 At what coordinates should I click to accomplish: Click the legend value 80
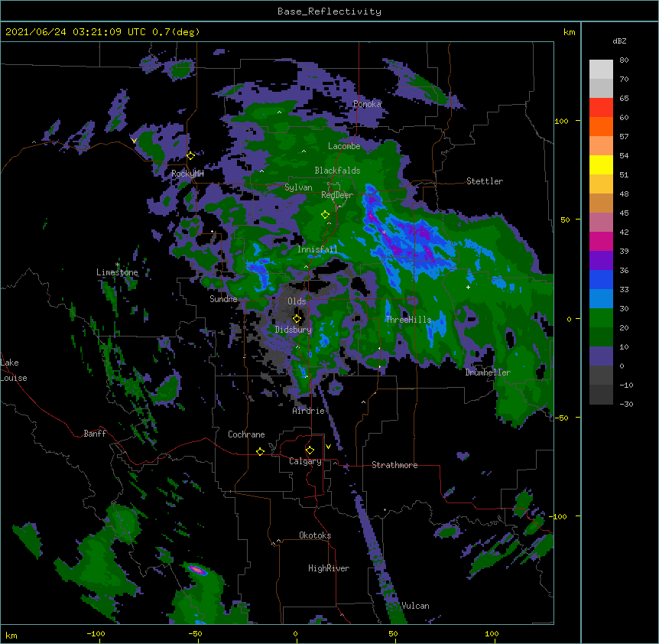click(624, 60)
